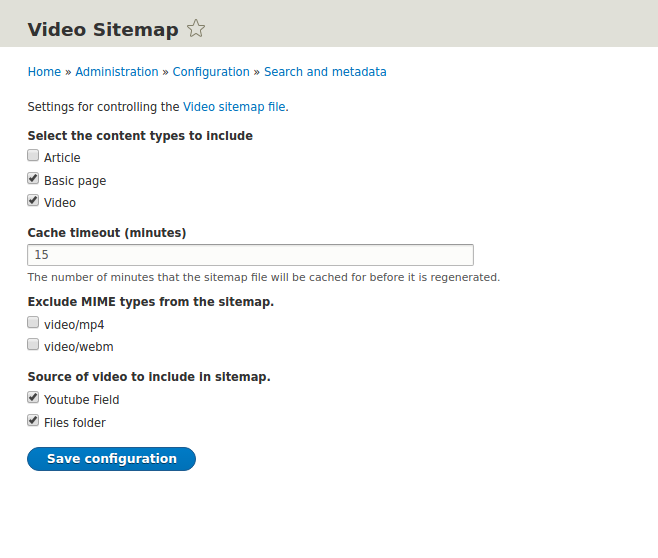The height and width of the screenshot is (558, 658).
Task: Click the Files folder label text
Action: [75, 423]
